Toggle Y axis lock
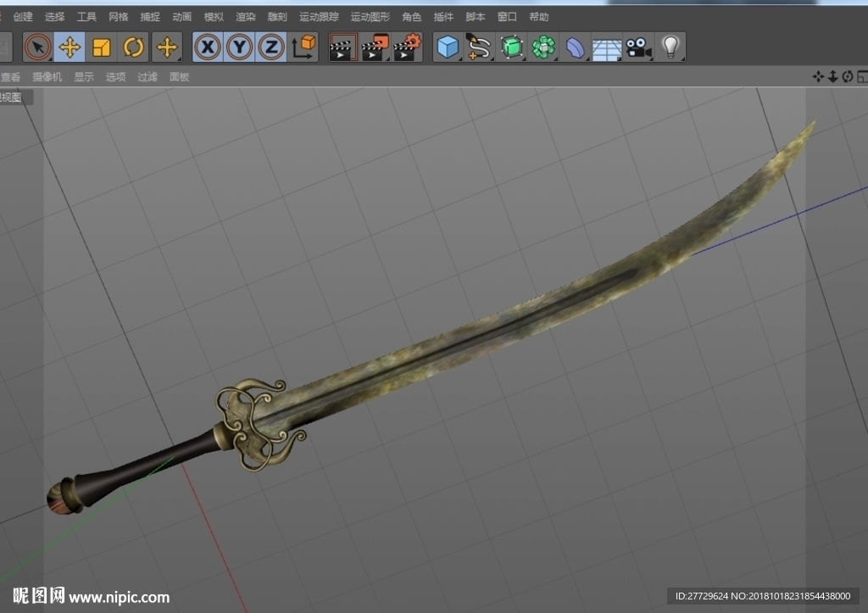Image resolution: width=868 pixels, height=613 pixels. coord(240,47)
